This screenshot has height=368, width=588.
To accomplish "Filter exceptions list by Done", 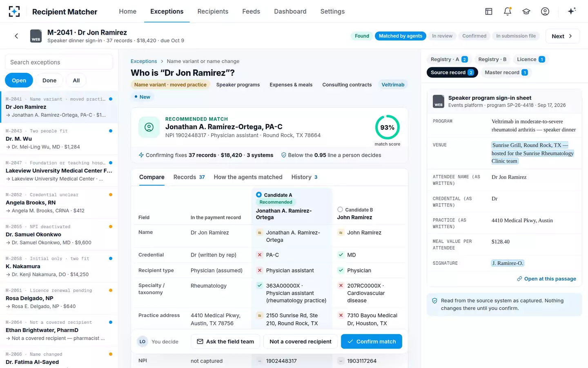I will coord(49,80).
